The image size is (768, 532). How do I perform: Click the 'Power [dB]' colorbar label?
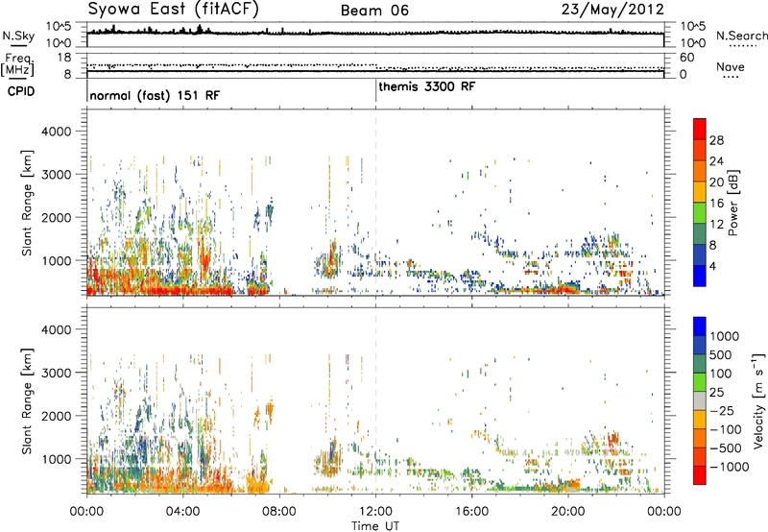(733, 203)
